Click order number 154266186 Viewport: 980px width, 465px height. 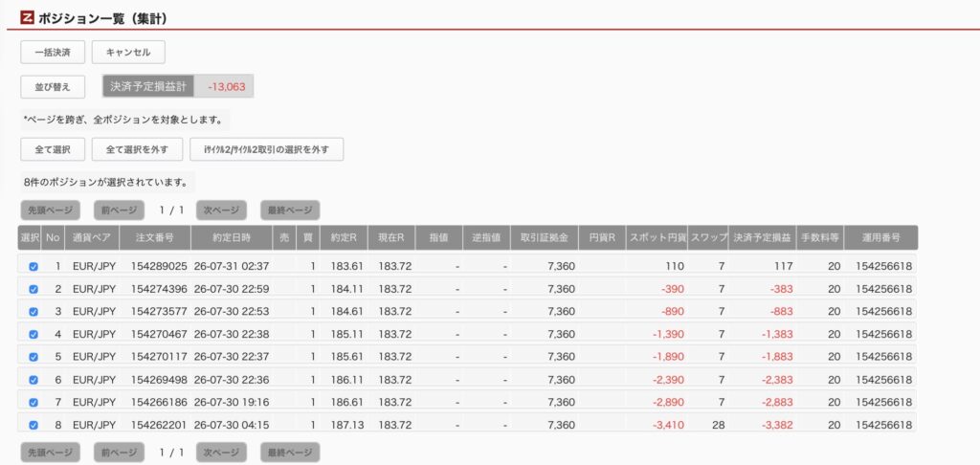tap(160, 402)
